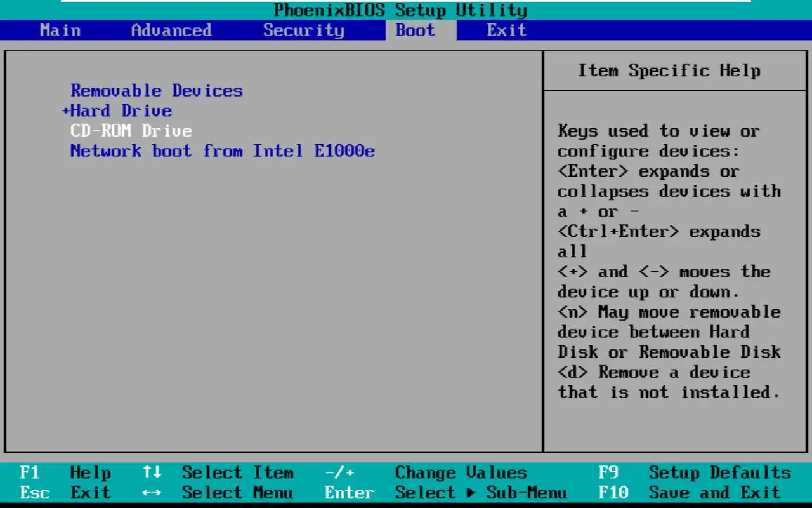Select Removable Devices boot entry
The width and height of the screenshot is (812, 508).
click(157, 90)
